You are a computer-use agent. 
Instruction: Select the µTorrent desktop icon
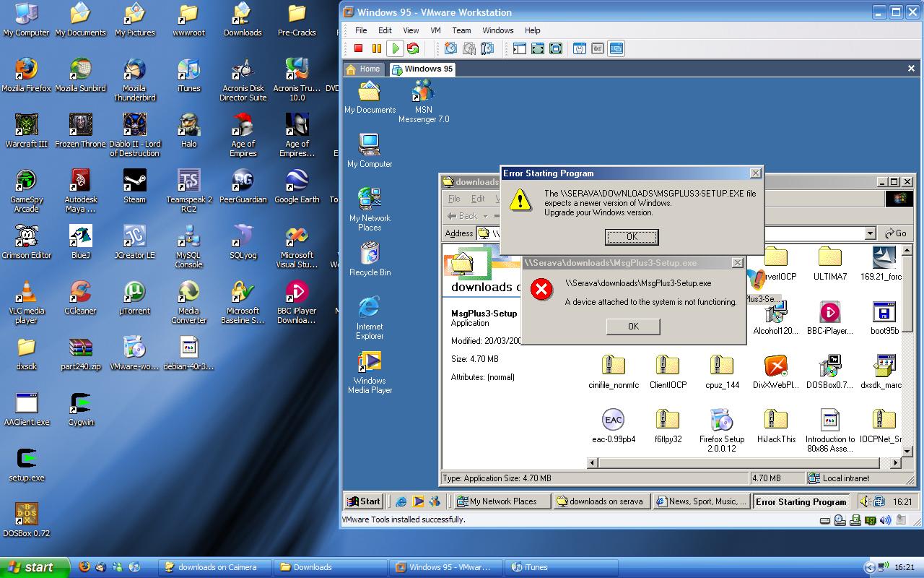point(134,298)
